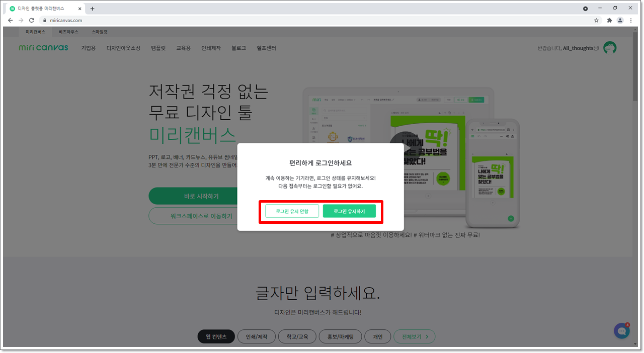Select 홍보/마케팅 category chip
This screenshot has height=353, width=644.
tap(340, 336)
